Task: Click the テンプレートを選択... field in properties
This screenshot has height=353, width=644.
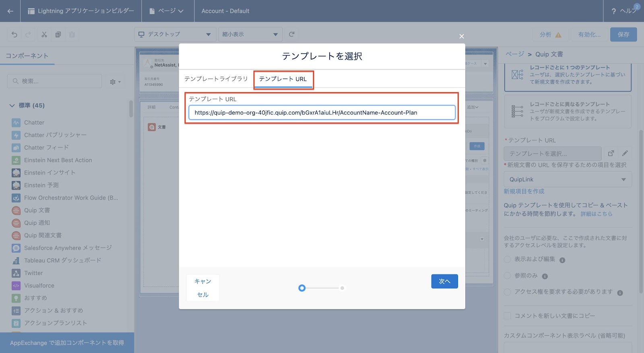Action: (x=553, y=154)
